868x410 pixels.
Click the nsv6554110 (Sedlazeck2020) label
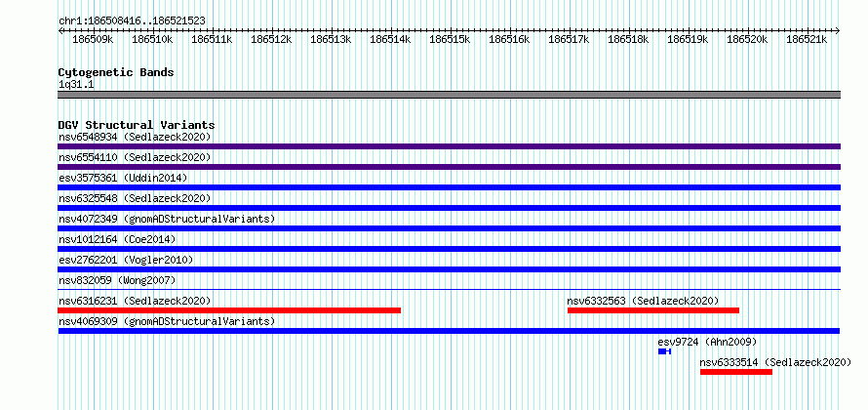tap(135, 157)
